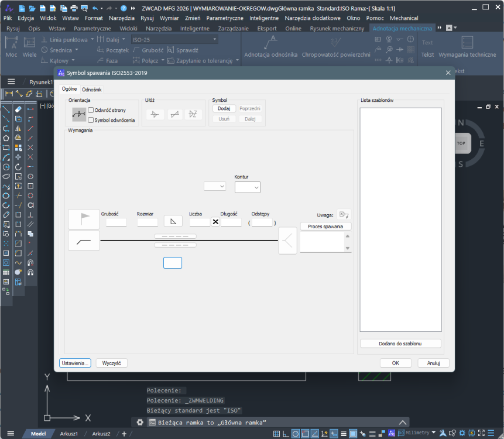This screenshot has width=504, height=439.
Task: Choose the second Ułóż arrangement icon
Action: pyautogui.click(x=174, y=114)
